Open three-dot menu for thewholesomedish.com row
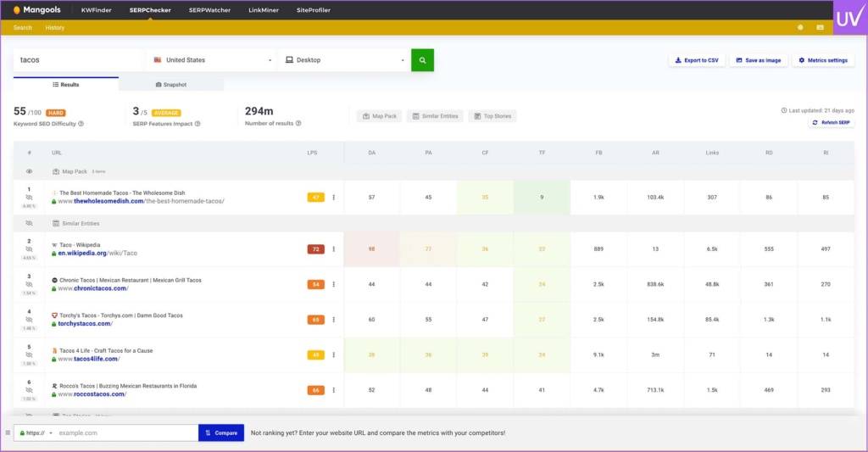 click(333, 198)
